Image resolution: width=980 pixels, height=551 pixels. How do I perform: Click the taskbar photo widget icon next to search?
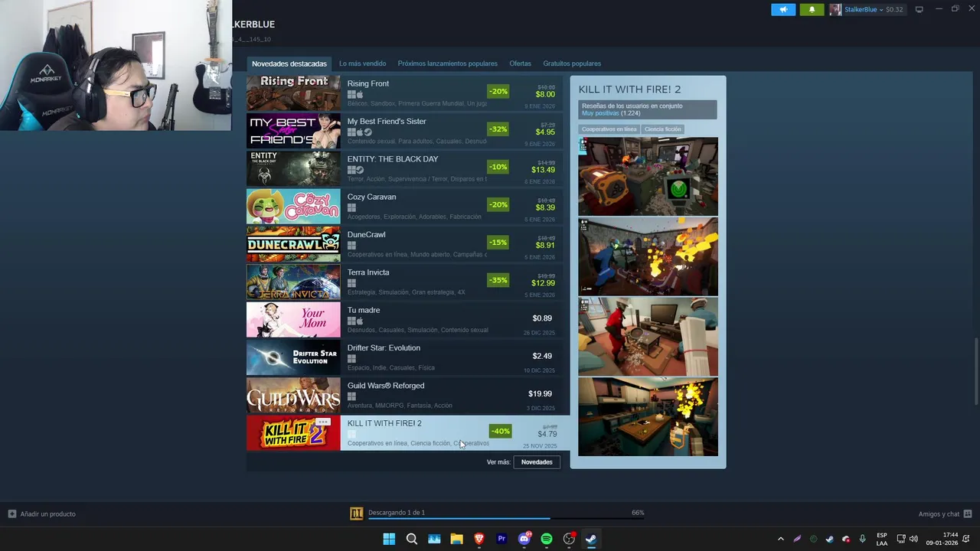(434, 539)
